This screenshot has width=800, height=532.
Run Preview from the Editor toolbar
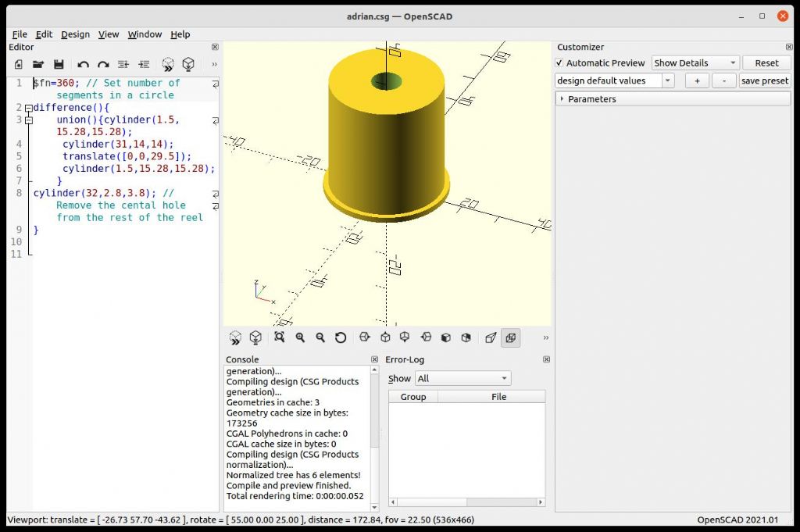[168, 64]
